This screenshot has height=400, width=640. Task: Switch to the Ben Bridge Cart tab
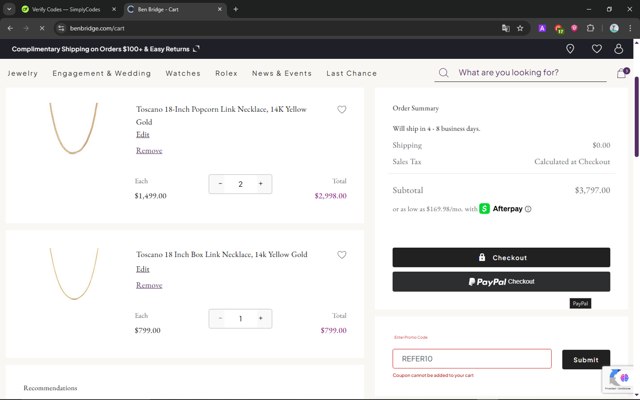175,9
